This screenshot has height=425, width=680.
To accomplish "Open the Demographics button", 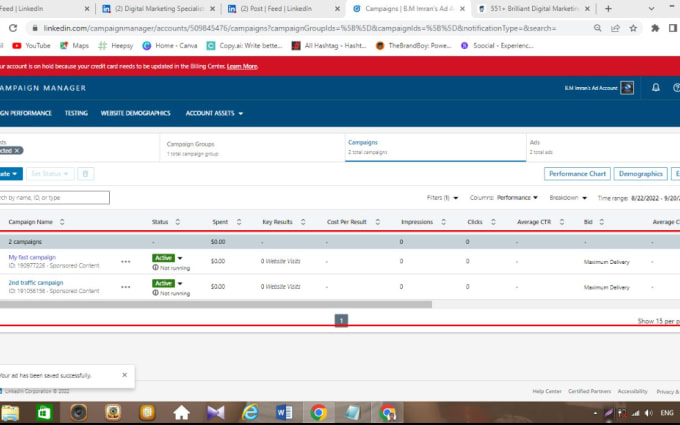I will point(641,174).
